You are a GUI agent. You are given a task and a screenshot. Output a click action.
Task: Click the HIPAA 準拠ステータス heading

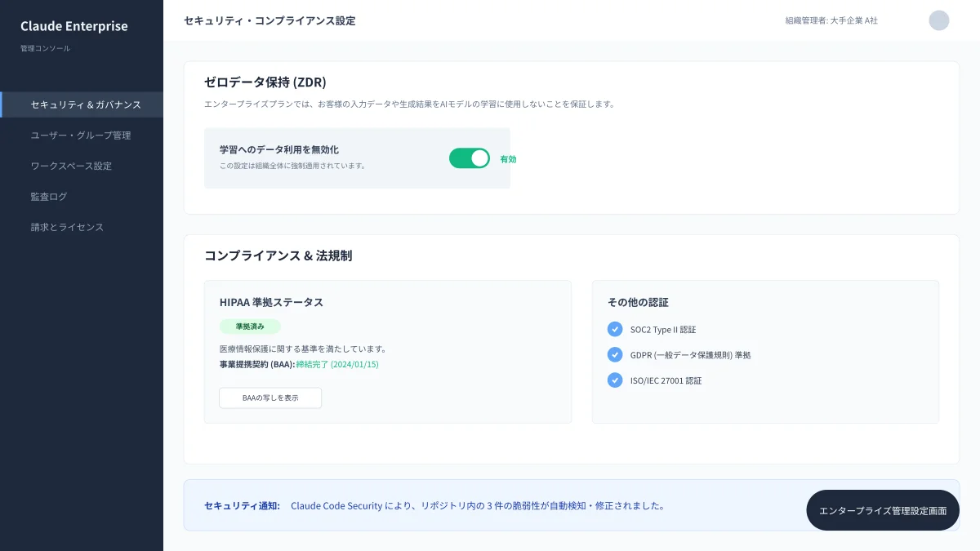271,302
